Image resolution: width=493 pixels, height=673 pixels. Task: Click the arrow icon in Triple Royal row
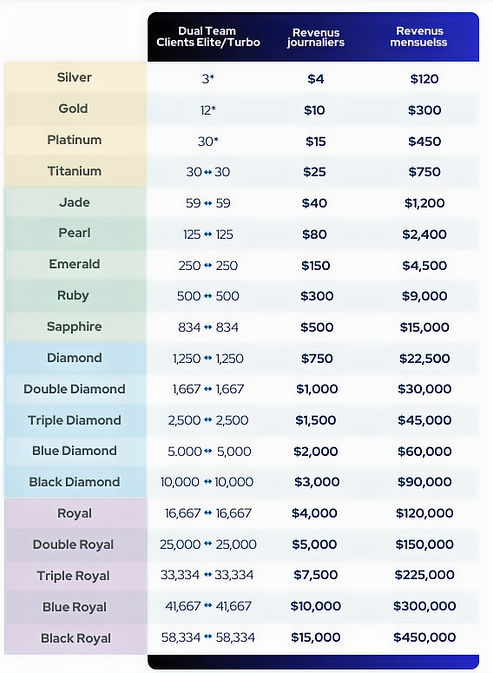pyautogui.click(x=208, y=575)
